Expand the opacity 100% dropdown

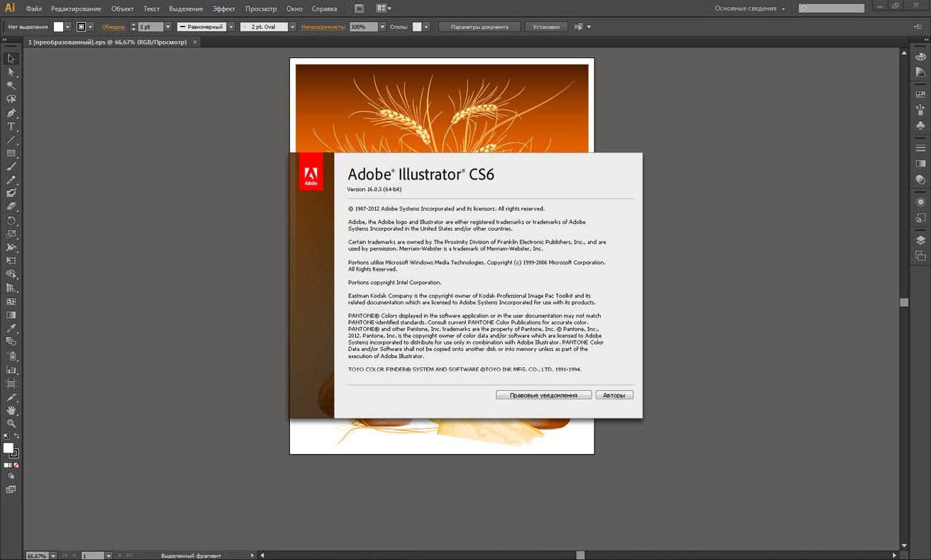[382, 26]
